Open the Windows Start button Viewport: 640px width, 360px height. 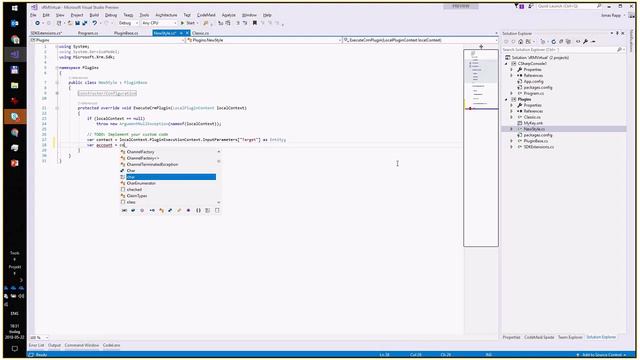15,8
